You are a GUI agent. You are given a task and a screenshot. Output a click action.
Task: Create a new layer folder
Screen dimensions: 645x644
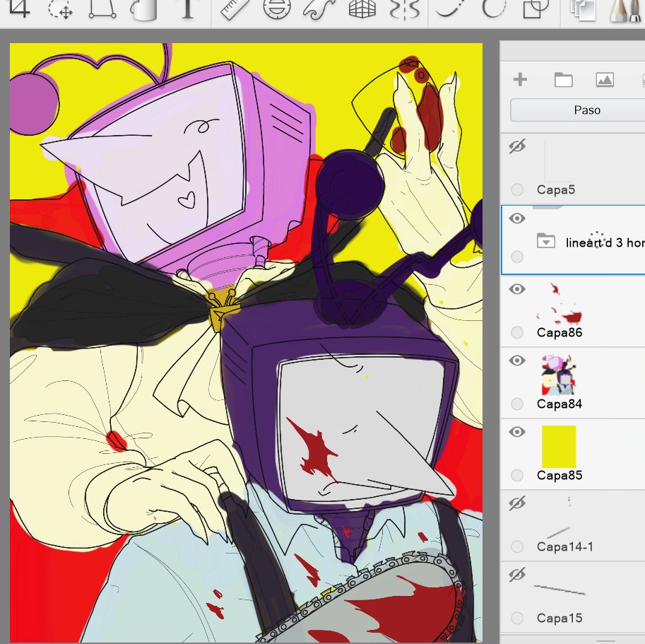pos(563,79)
